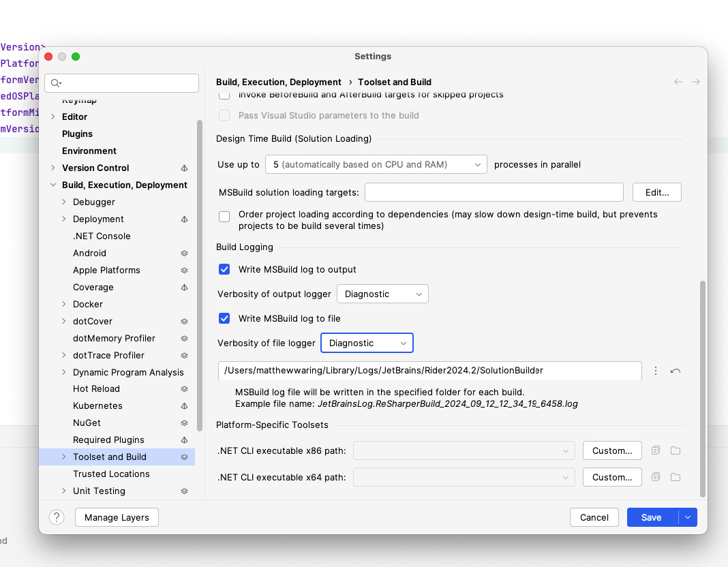This screenshot has height=567, width=728.
Task: Open the Save button dropdown arrow
Action: click(688, 517)
